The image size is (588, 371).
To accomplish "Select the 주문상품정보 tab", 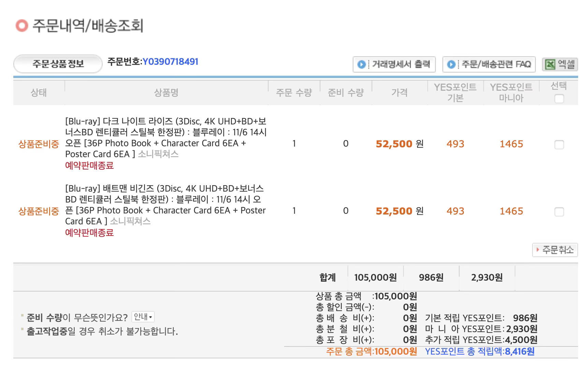I will click(x=58, y=64).
